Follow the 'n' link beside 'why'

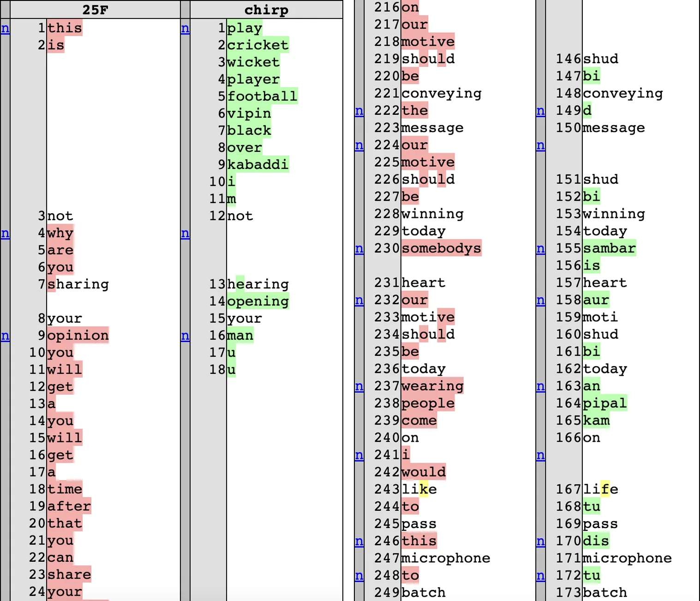coord(5,234)
